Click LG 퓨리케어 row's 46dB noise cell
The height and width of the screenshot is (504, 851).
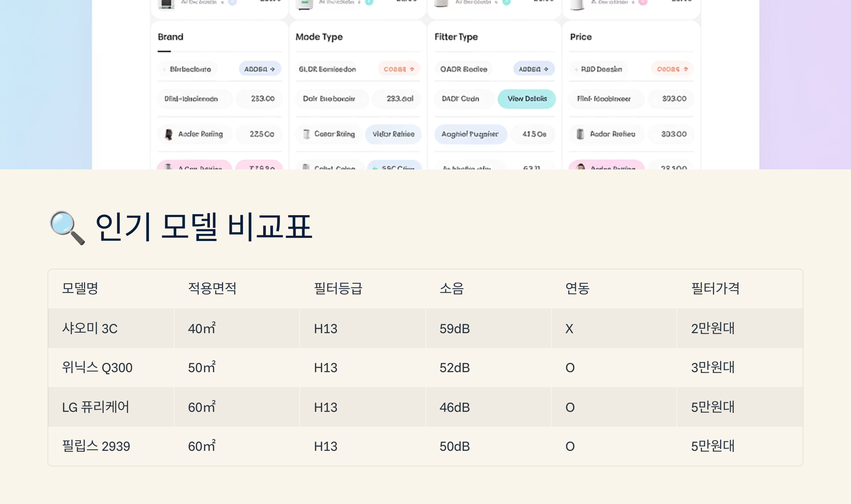pos(455,407)
